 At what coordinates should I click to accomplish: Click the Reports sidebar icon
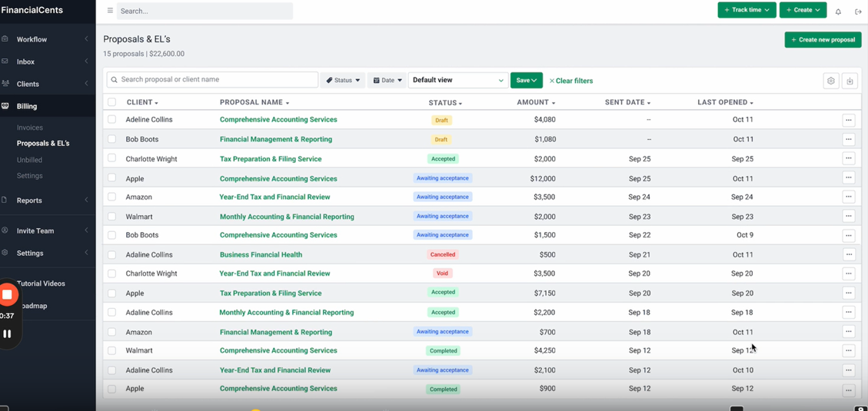[5, 201]
